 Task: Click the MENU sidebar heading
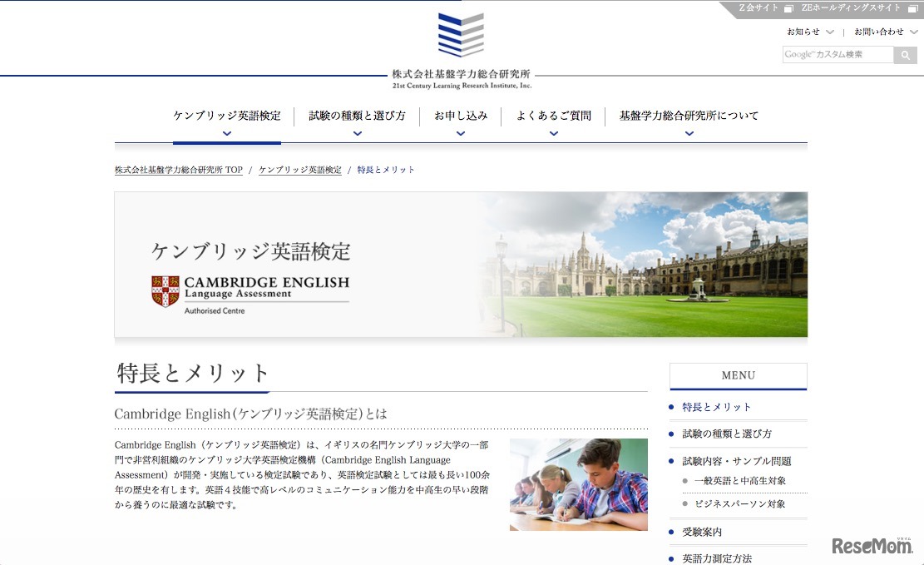point(739,375)
